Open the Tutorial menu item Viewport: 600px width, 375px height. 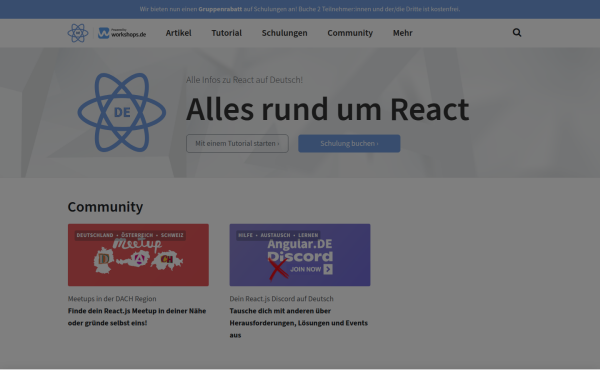[x=227, y=33]
